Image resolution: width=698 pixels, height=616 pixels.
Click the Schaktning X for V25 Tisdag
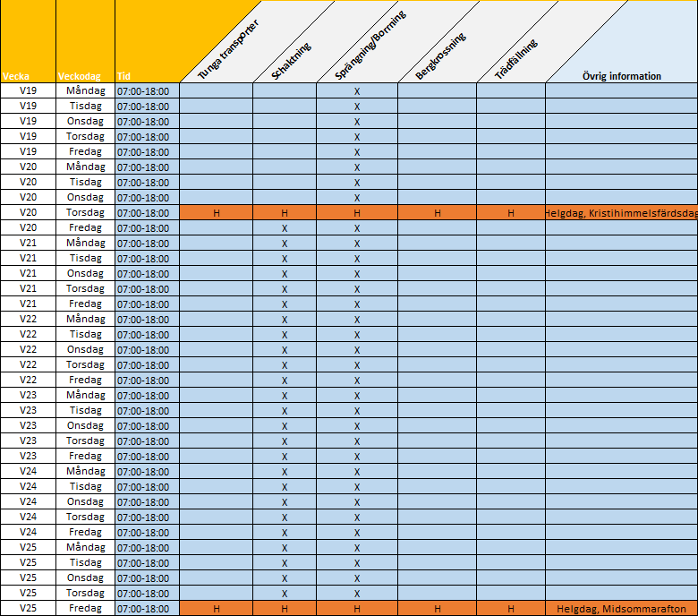(x=285, y=562)
